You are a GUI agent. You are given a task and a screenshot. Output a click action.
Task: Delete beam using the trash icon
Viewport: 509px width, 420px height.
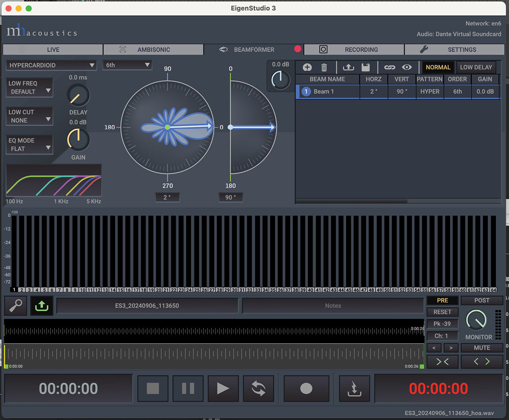324,67
